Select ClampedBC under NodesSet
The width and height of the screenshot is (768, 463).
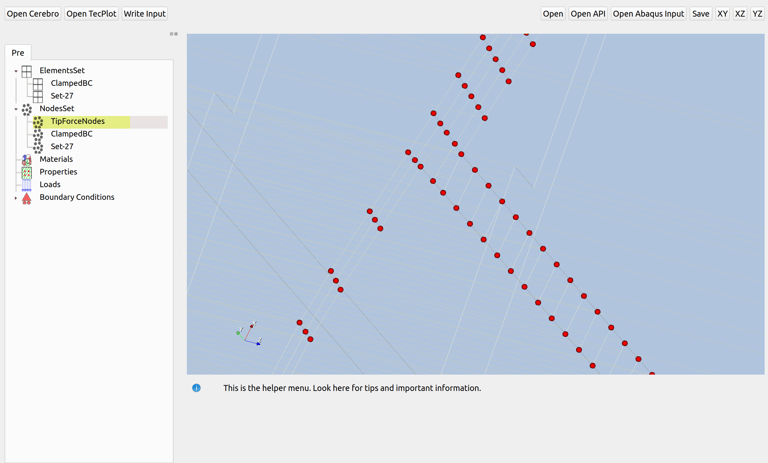tap(72, 134)
